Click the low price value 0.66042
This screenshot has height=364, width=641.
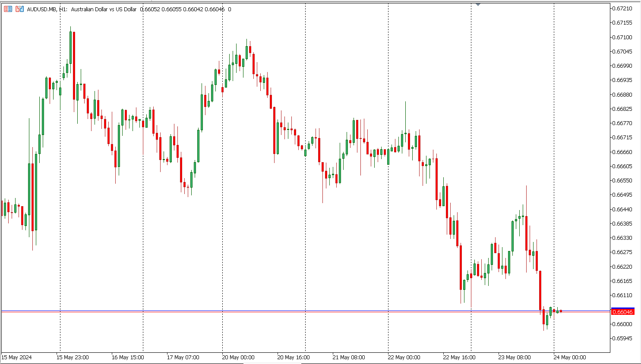[x=193, y=9]
